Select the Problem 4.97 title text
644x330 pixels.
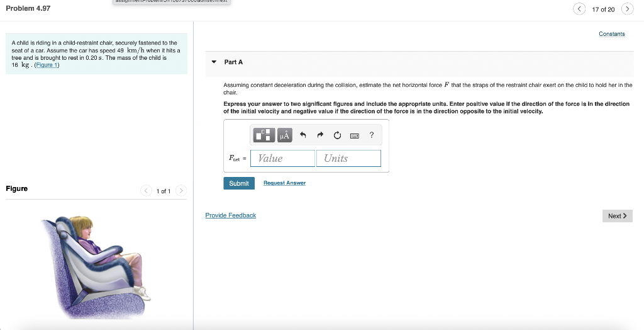point(28,8)
